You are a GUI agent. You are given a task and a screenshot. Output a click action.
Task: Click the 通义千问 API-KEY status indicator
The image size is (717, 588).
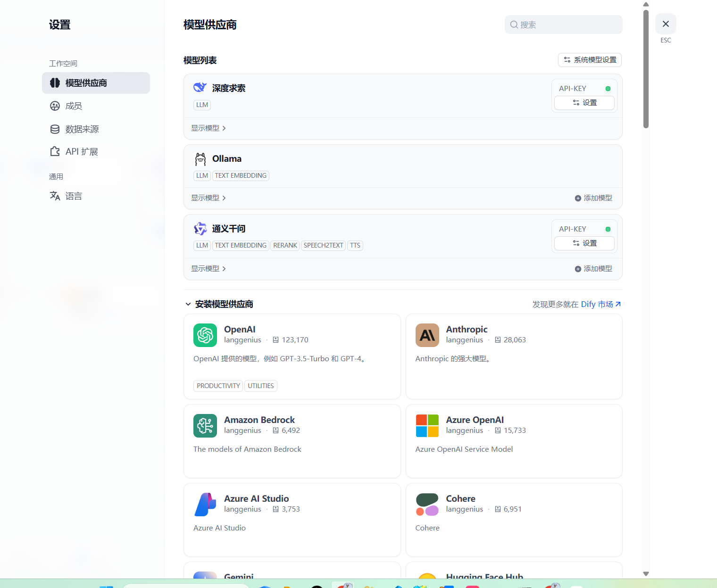point(608,229)
